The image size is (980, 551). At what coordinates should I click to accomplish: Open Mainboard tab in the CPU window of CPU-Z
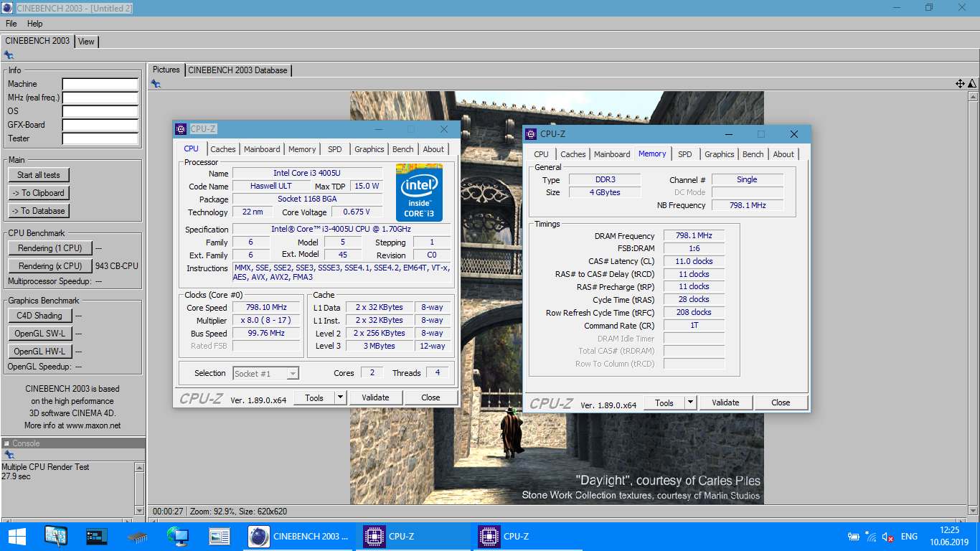pos(262,149)
